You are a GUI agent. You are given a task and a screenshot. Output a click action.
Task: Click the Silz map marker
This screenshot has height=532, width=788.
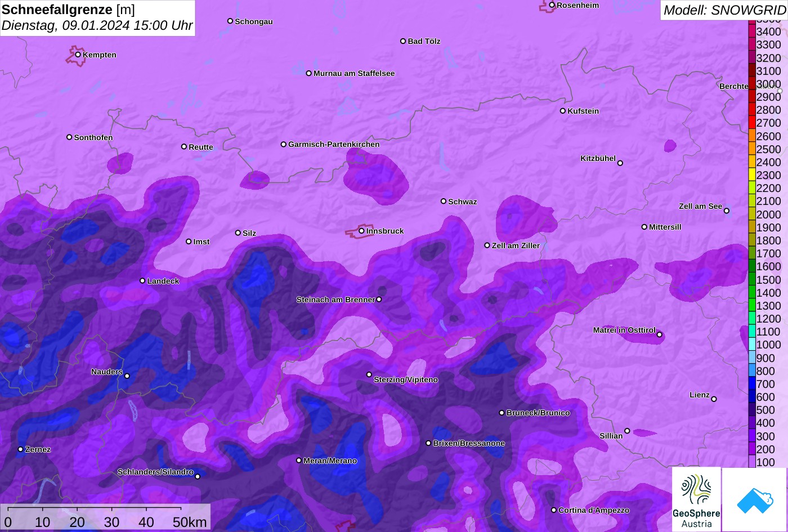click(238, 233)
